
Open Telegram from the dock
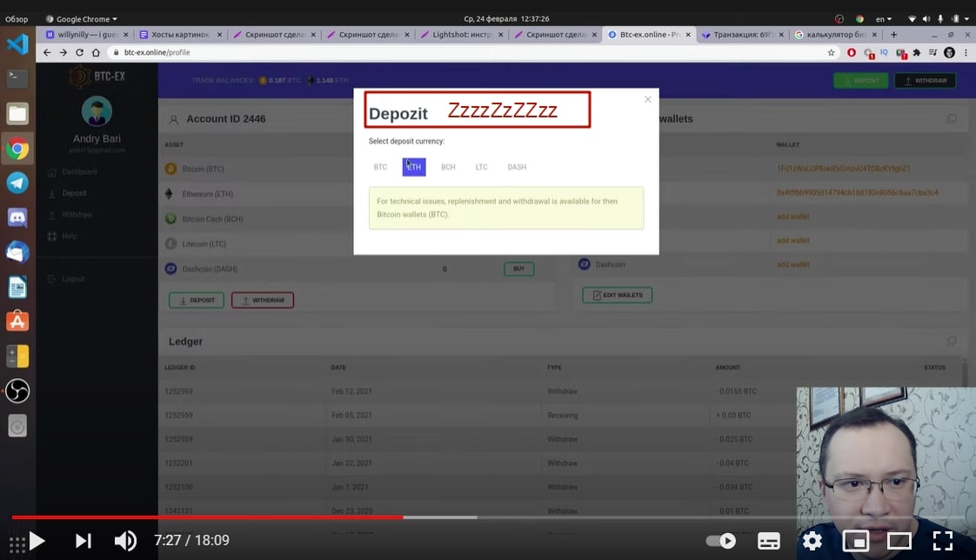[17, 183]
